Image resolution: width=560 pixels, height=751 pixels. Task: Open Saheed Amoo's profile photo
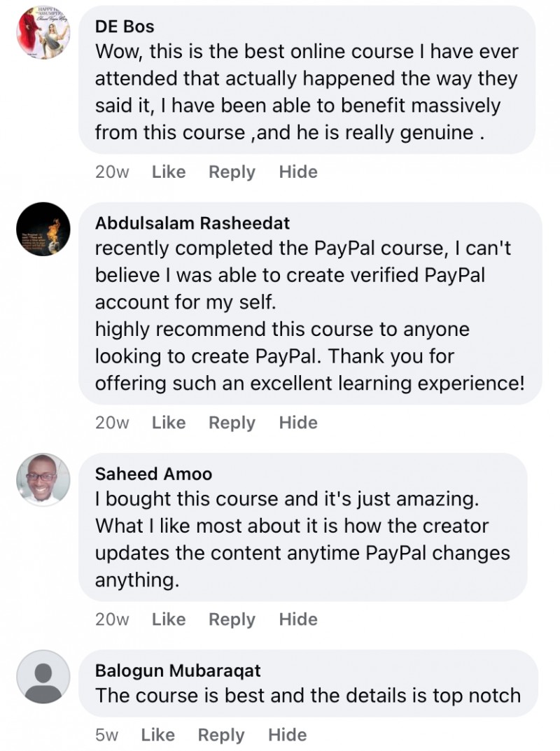pyautogui.click(x=43, y=479)
